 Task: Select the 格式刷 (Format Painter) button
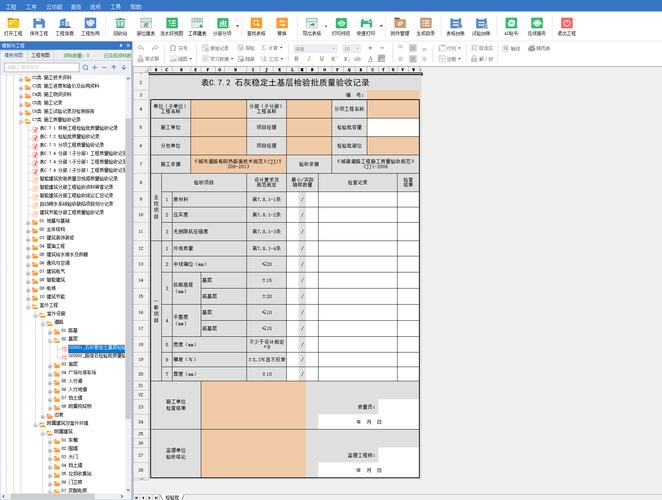(153, 59)
